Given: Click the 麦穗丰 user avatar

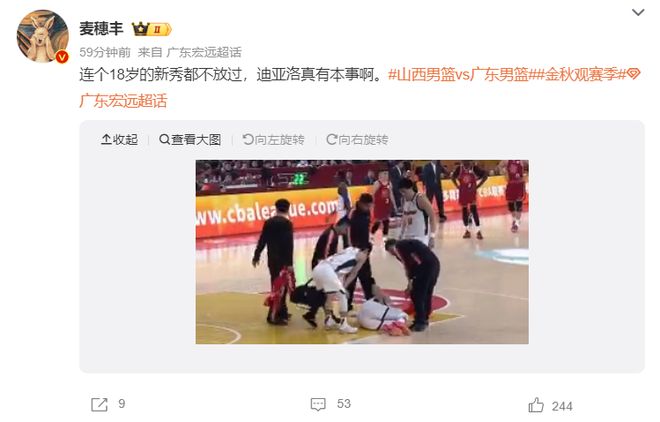Looking at the screenshot, I should [43, 36].
